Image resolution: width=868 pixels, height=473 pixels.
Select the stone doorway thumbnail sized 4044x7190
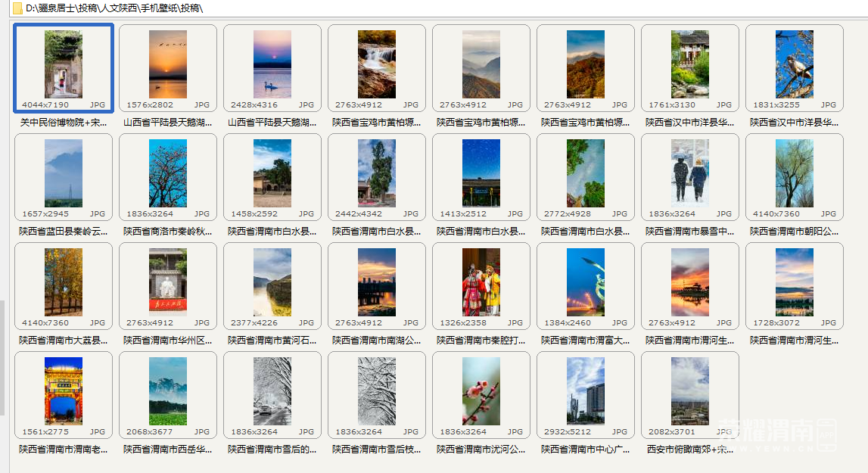[x=64, y=64]
